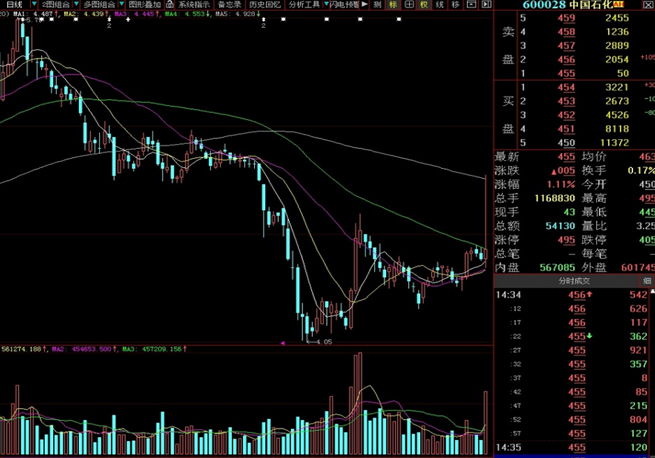Select the 移 move chart icon
This screenshot has width=655, height=458.
pyautogui.click(x=456, y=5)
